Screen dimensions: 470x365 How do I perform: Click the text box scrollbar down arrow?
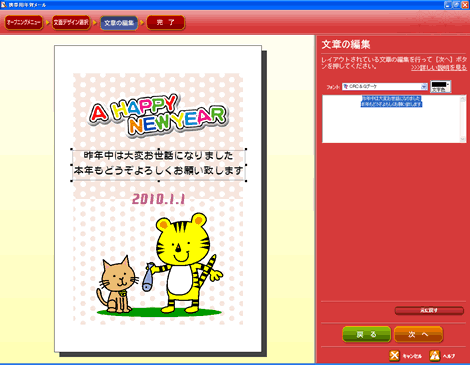463,140
